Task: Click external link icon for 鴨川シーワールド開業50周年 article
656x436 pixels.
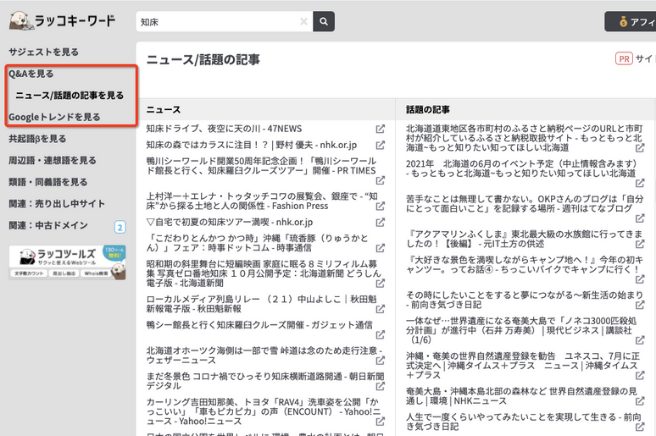Action: 380,181
